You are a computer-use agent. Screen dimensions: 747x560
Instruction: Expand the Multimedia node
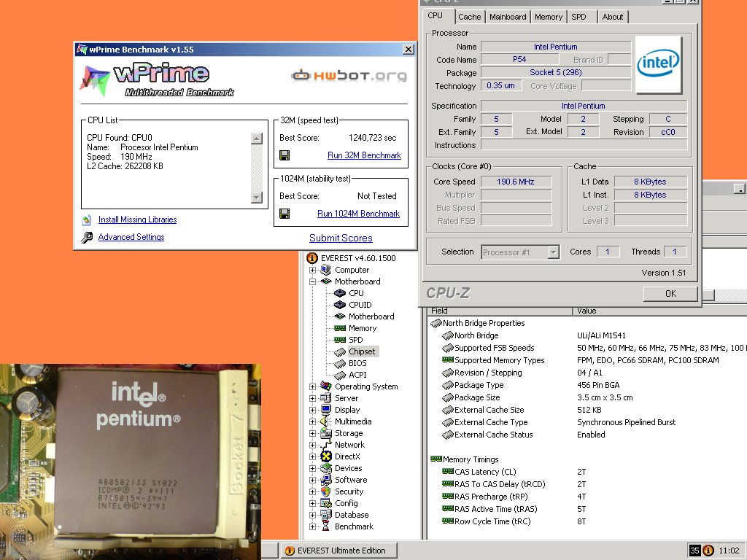[312, 421]
